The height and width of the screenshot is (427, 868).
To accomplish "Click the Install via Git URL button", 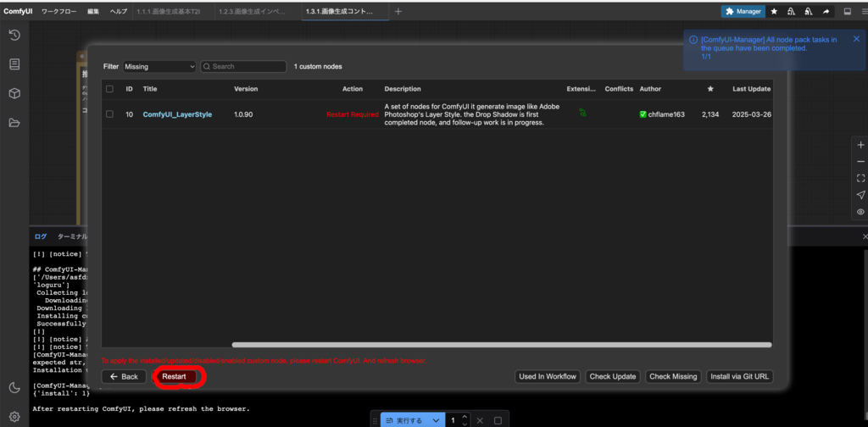I will [x=739, y=376].
